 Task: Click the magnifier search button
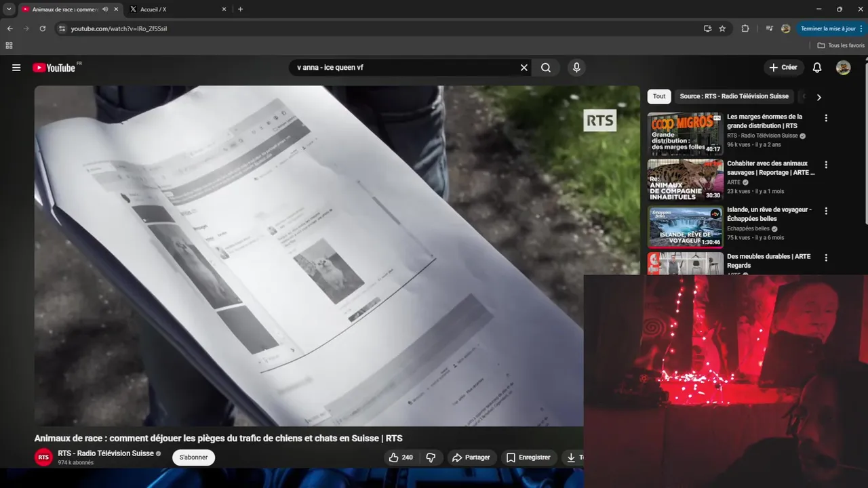pyautogui.click(x=546, y=68)
